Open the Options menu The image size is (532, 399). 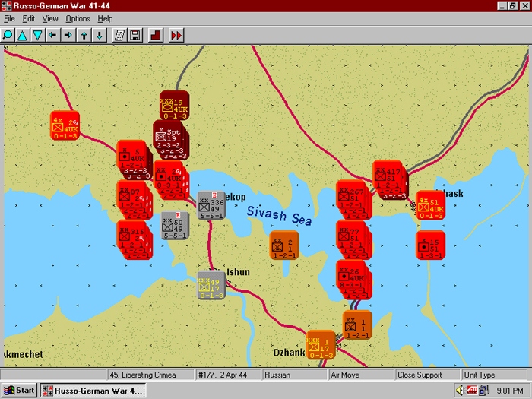[x=78, y=19]
